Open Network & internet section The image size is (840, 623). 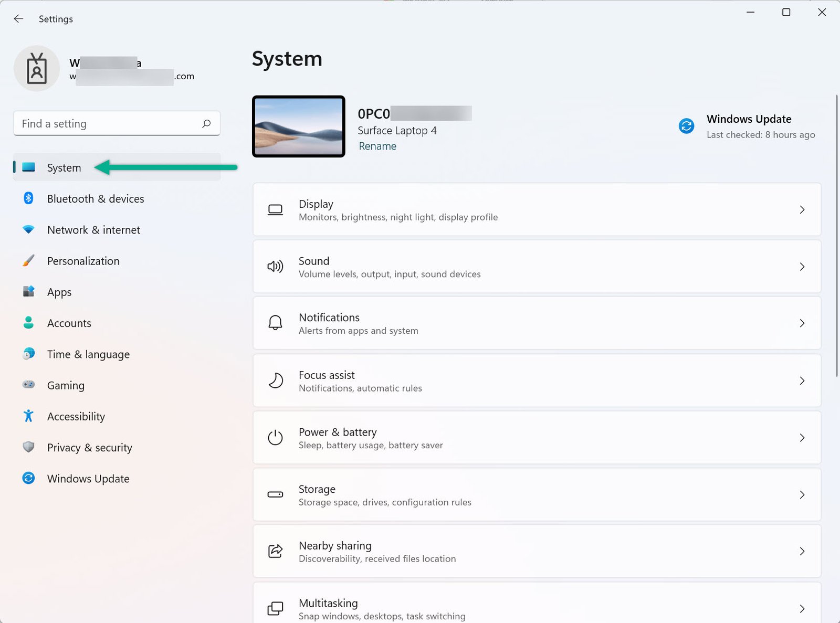point(117,229)
